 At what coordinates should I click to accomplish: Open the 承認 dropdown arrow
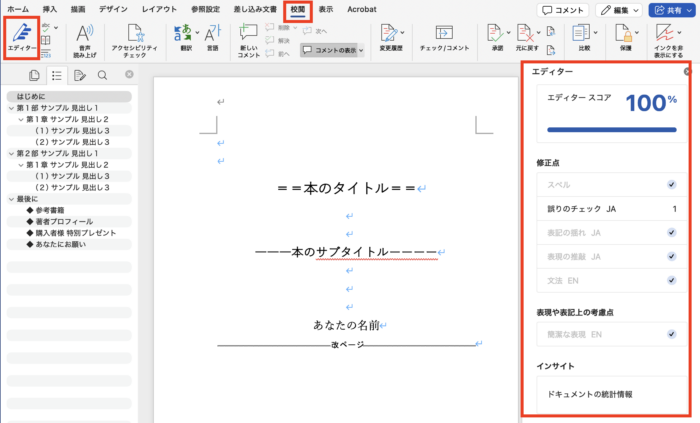click(x=508, y=32)
